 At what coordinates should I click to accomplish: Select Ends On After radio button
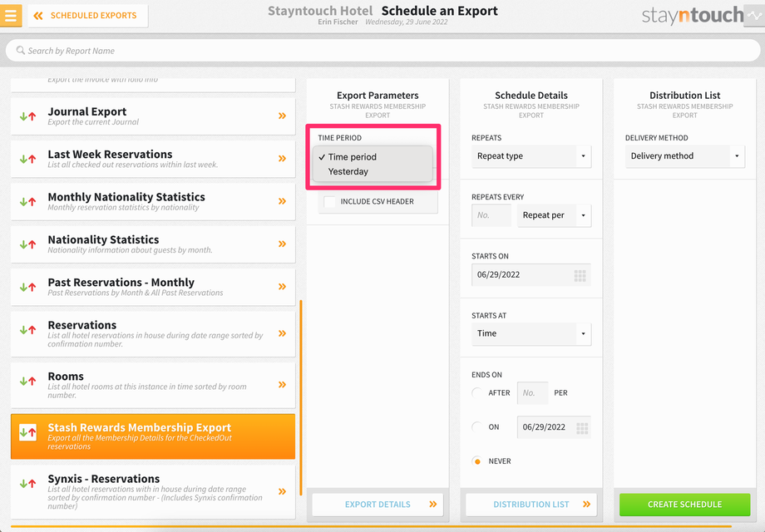pos(477,393)
